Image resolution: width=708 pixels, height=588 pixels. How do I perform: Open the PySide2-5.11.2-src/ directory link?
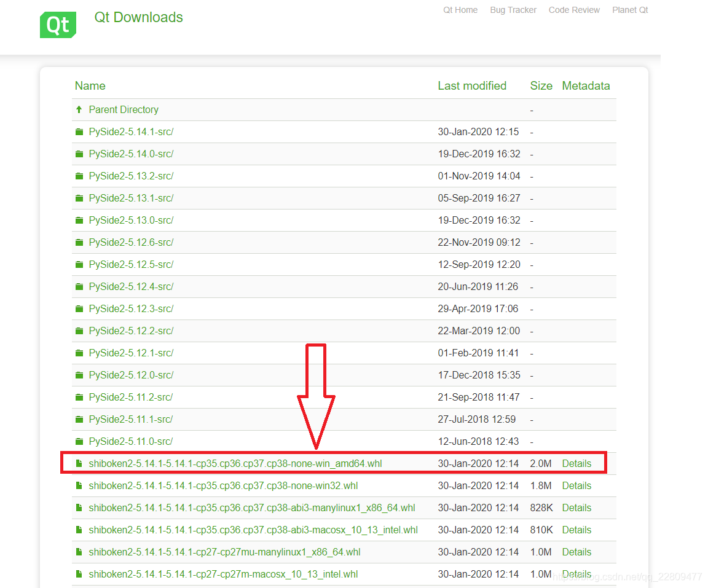click(131, 397)
